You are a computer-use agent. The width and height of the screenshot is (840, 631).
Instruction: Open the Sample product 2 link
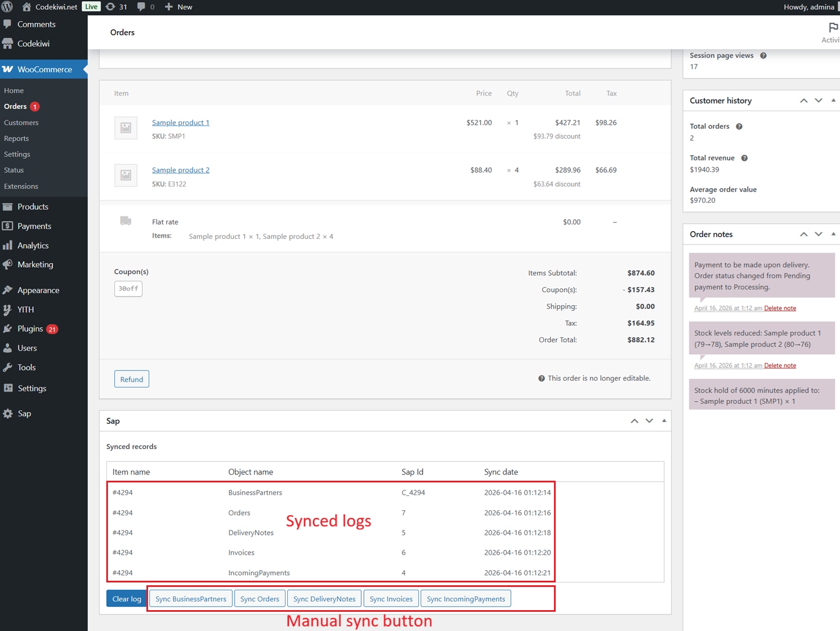180,170
